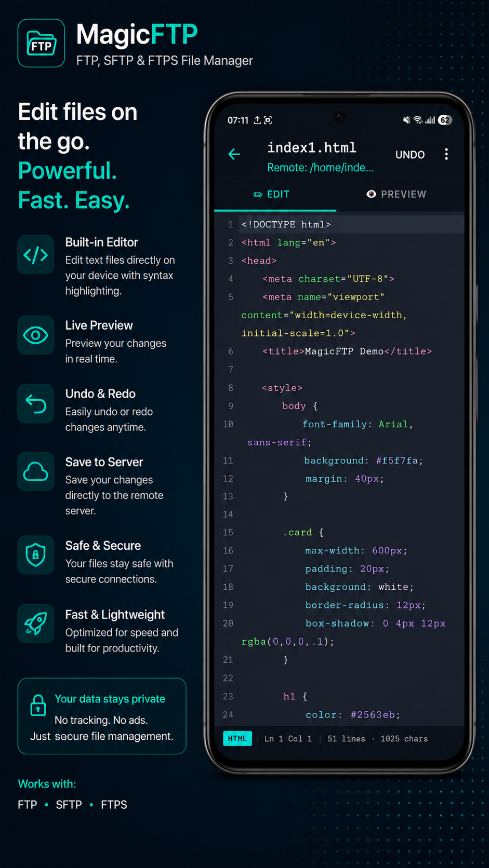Click the Remote: /home/inde... path text
Viewport: 489px width, 868px height.
point(320,168)
